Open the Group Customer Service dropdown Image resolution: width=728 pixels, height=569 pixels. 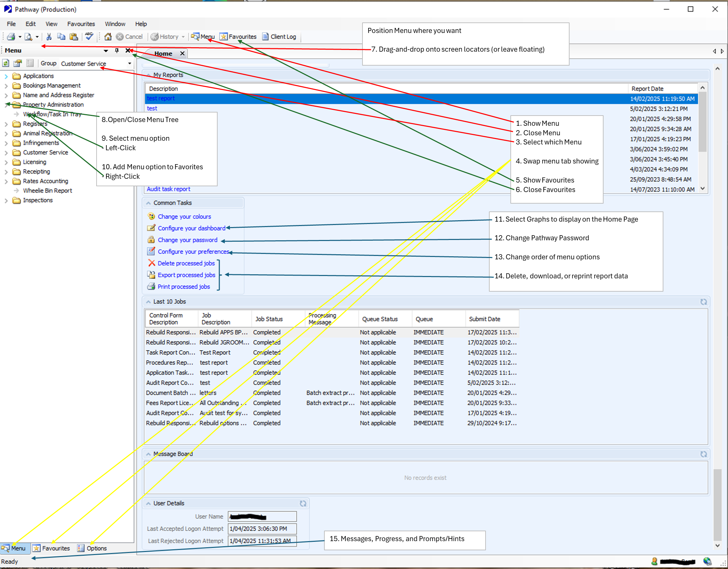coord(130,64)
